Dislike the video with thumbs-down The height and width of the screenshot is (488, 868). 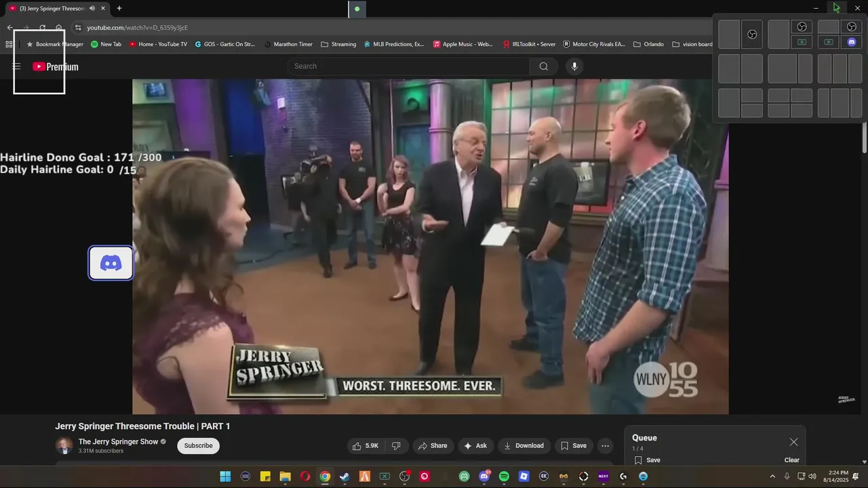coord(396,446)
